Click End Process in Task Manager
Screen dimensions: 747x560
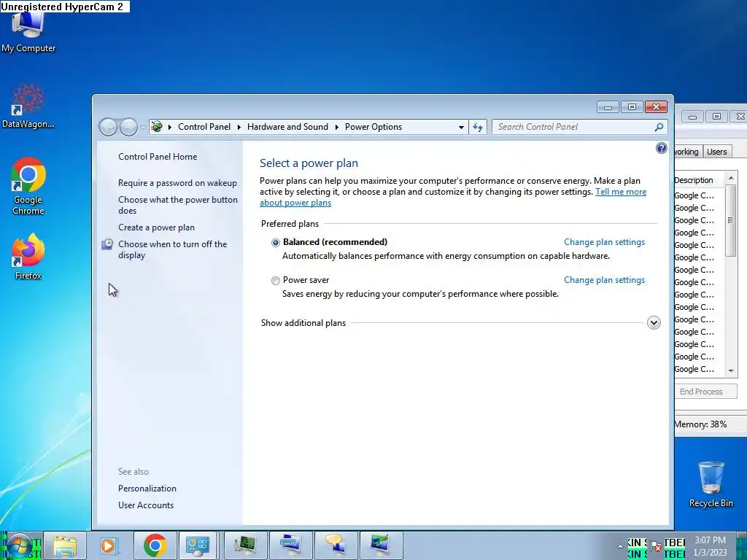pyautogui.click(x=705, y=392)
